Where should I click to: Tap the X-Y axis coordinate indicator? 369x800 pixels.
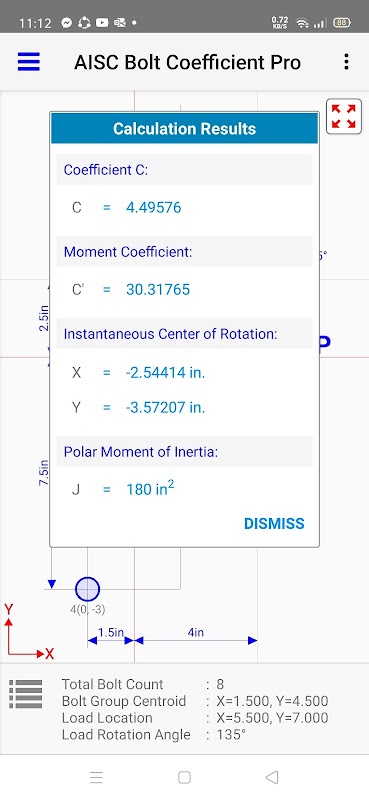28,632
